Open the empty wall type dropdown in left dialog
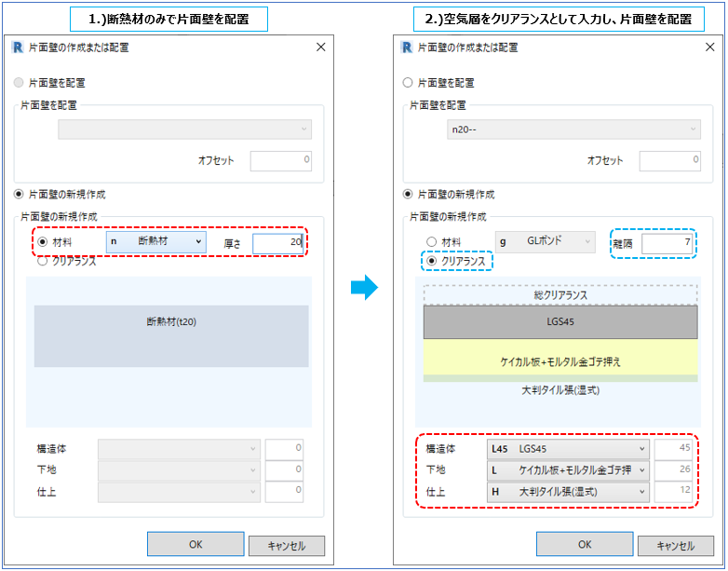The image size is (728, 571). pyautogui.click(x=184, y=129)
